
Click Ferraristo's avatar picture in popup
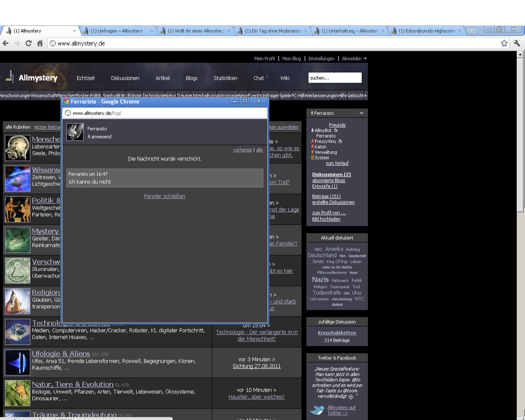(x=75, y=132)
